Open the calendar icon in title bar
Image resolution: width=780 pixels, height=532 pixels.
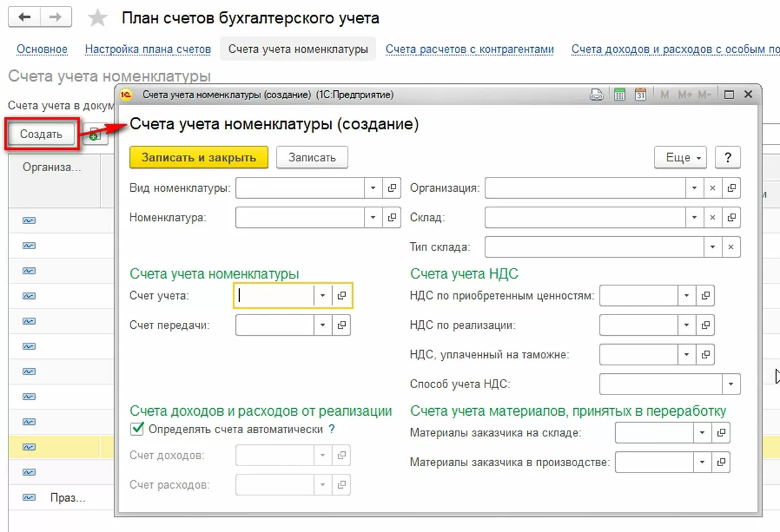pos(640,95)
